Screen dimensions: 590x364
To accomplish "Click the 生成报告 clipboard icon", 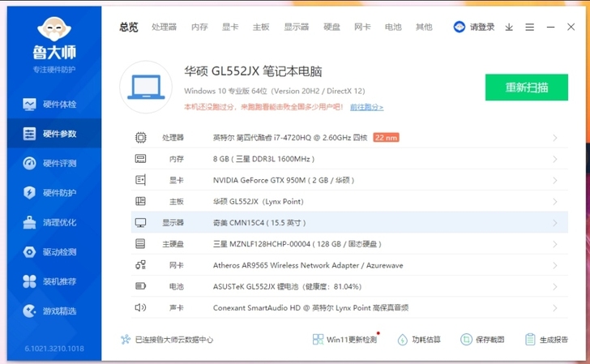I will point(530,340).
